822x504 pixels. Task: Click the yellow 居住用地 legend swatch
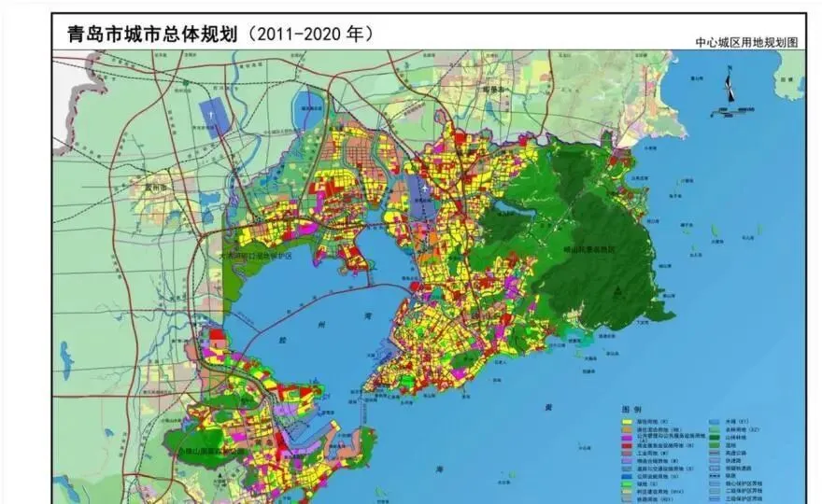pos(627,421)
